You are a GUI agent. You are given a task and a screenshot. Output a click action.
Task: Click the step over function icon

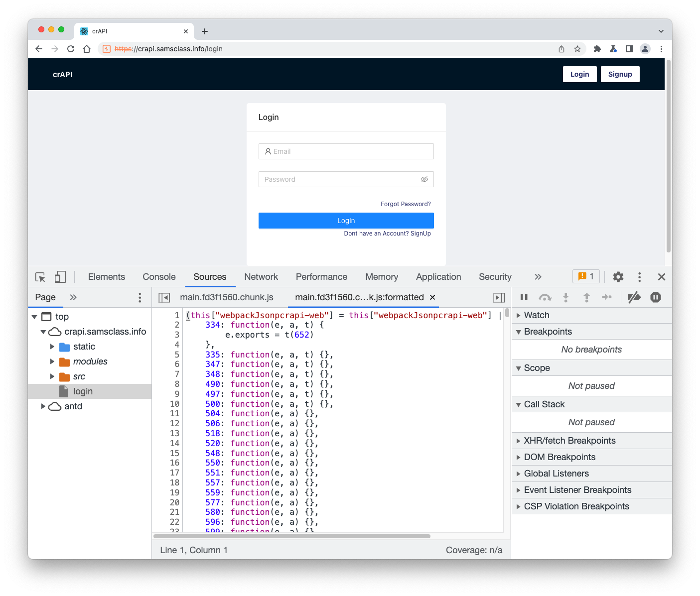coord(545,297)
